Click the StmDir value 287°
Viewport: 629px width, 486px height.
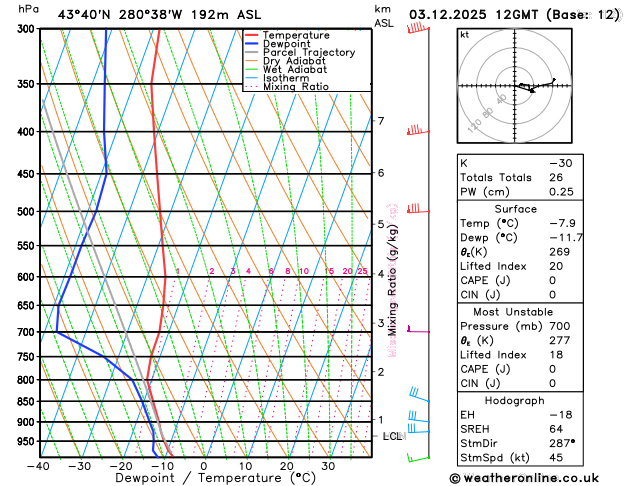[x=562, y=443]
